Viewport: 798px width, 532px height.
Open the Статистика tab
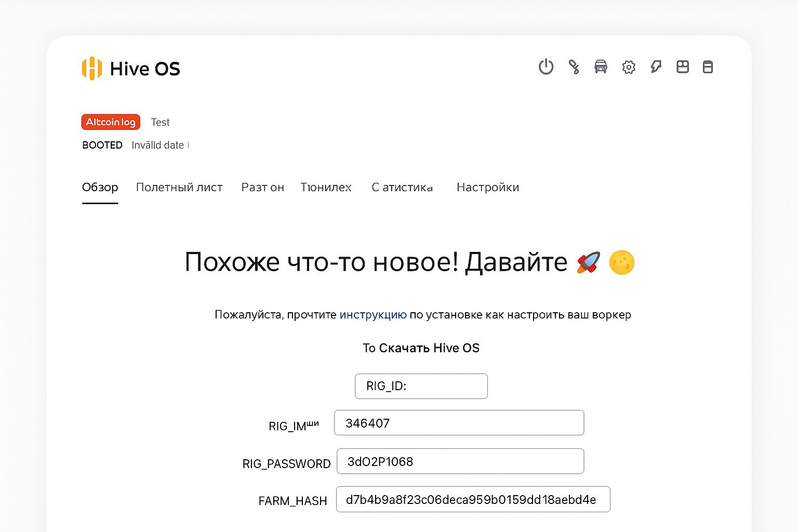pyautogui.click(x=402, y=187)
